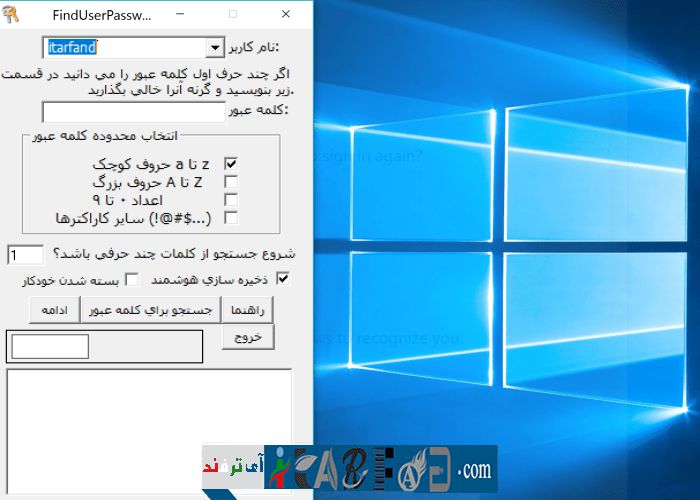Disable the smart save checkbox
The image size is (700, 500).
click(x=283, y=279)
